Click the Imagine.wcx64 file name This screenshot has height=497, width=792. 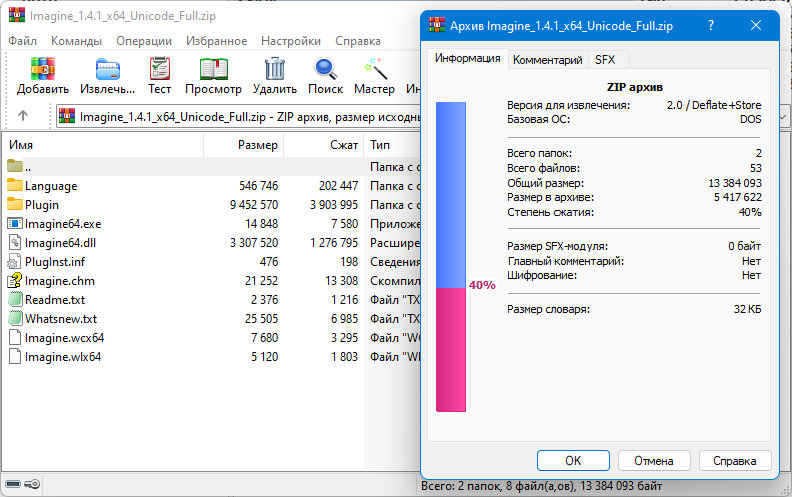(x=65, y=338)
